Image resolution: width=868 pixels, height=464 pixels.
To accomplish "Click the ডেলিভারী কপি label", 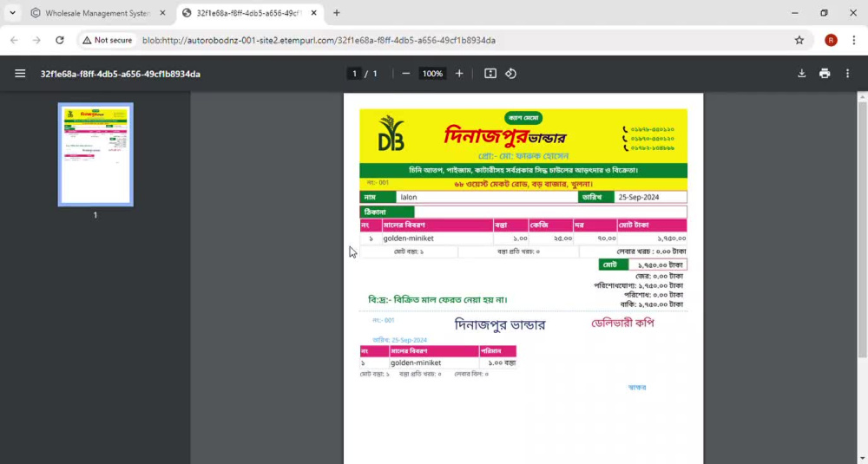I will click(x=622, y=323).
